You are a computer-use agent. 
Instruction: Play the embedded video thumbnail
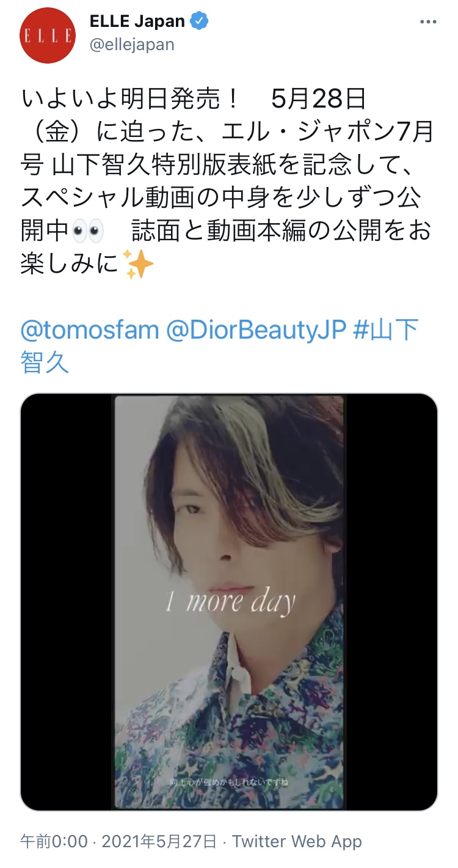tap(229, 602)
